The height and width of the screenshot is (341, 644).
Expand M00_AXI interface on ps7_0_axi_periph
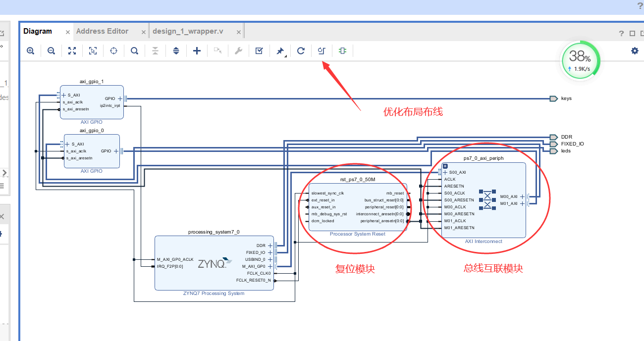coord(522,196)
